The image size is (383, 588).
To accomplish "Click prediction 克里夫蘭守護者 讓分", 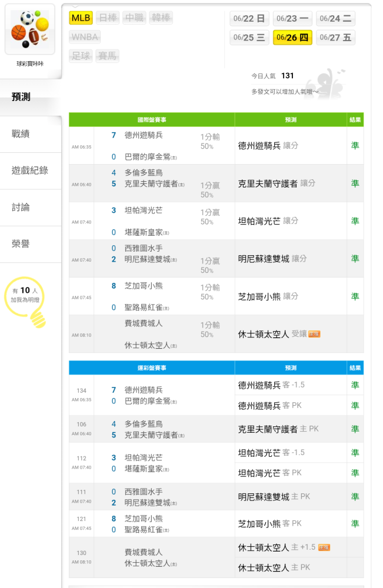I will (x=277, y=183).
